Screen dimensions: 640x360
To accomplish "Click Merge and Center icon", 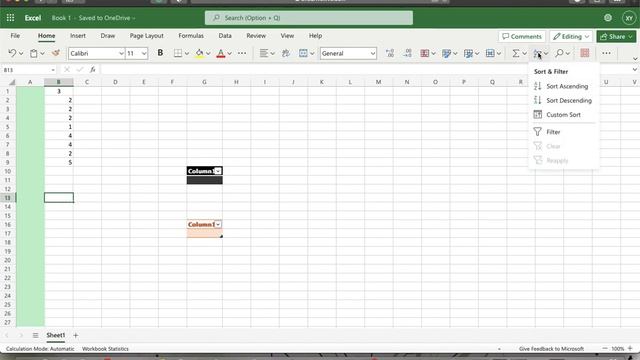I will tap(303, 53).
